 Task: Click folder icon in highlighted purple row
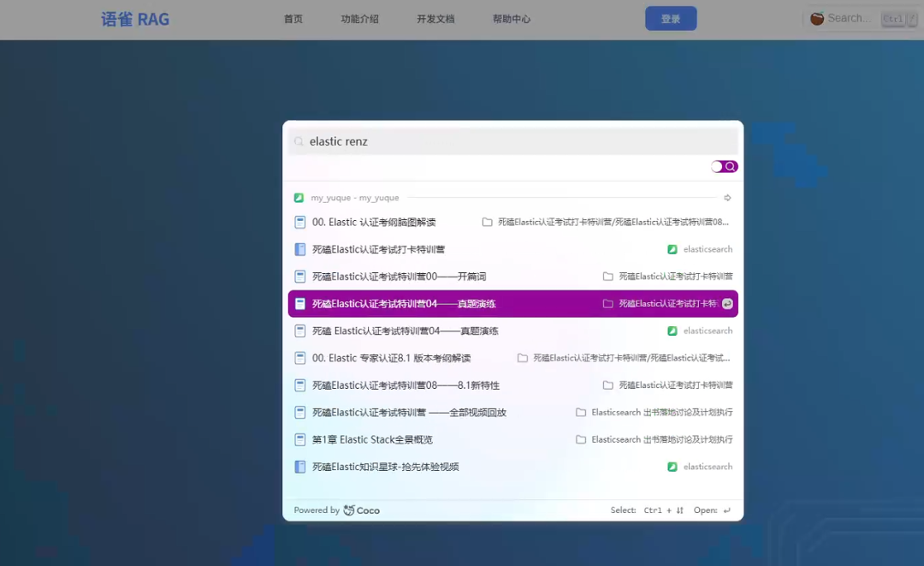[x=608, y=304]
